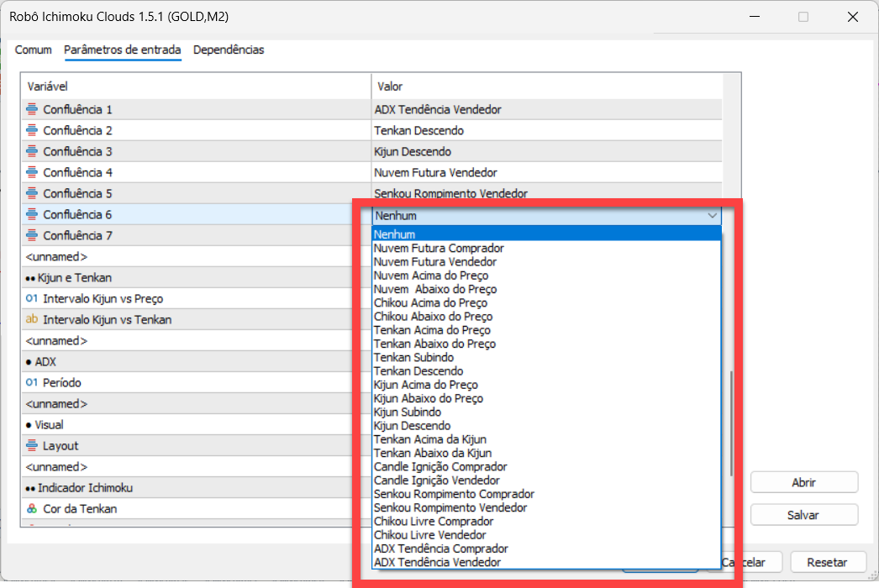
Task: Collapse the Confluência 6 dropdown arrow
Action: pos(712,216)
